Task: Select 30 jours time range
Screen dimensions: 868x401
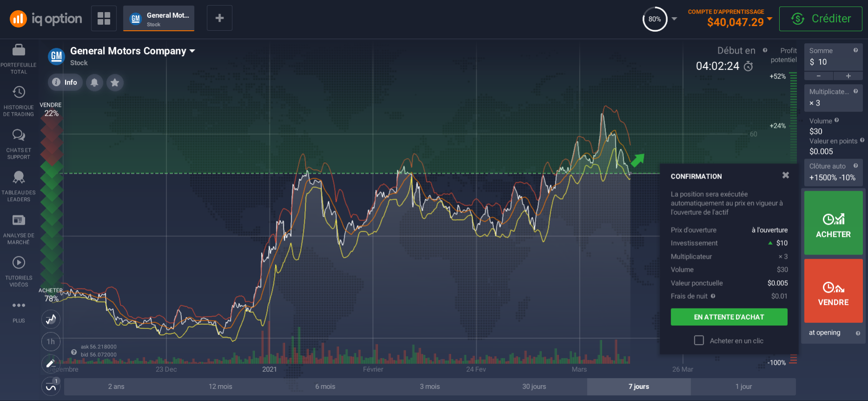Action: coord(534,387)
